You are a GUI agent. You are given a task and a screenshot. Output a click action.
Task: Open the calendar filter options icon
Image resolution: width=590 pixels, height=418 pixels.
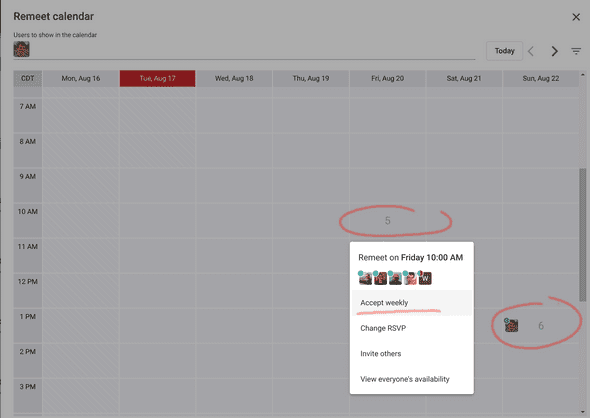[576, 51]
